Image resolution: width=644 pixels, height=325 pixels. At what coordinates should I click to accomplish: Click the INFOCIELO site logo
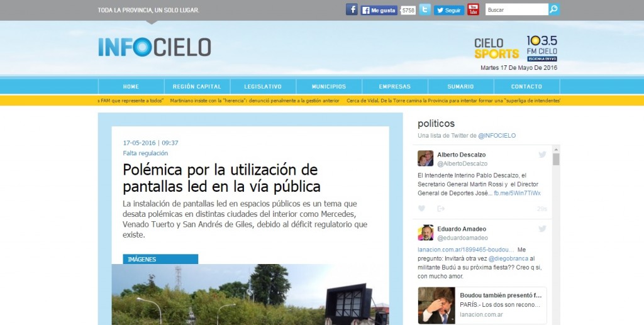[154, 47]
